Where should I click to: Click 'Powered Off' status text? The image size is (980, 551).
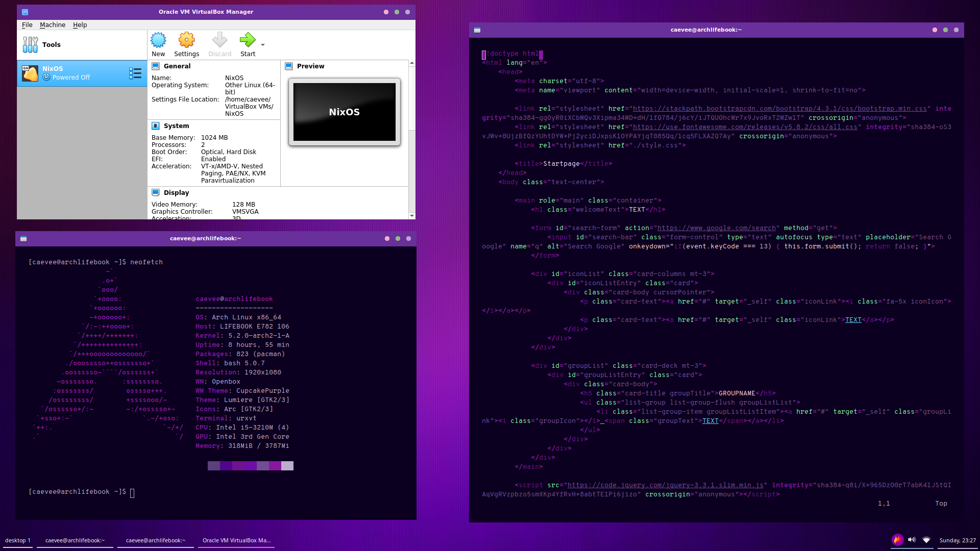click(x=71, y=78)
